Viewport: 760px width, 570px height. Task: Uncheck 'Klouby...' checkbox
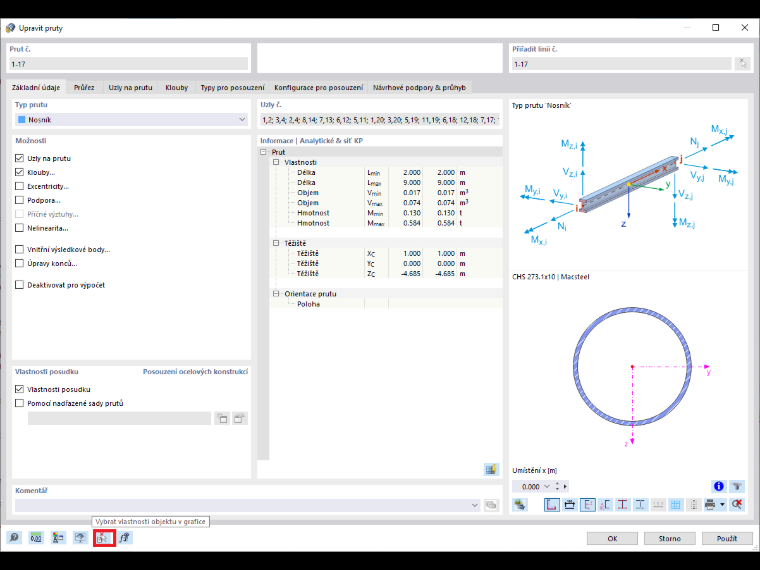(x=19, y=172)
